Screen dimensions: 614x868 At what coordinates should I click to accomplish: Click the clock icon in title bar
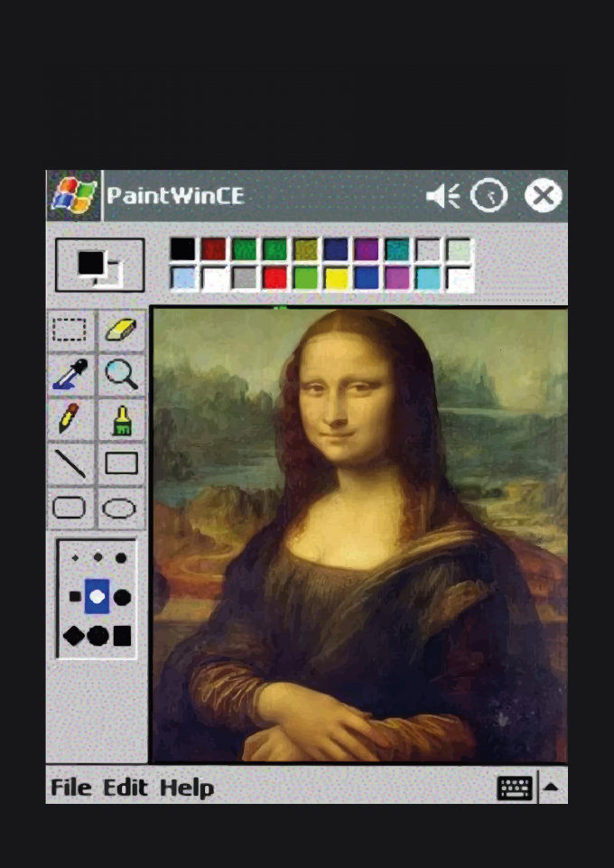(x=489, y=195)
